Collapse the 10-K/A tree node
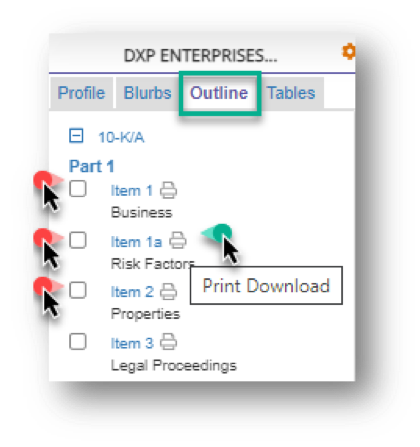The image size is (420, 447). click(76, 136)
